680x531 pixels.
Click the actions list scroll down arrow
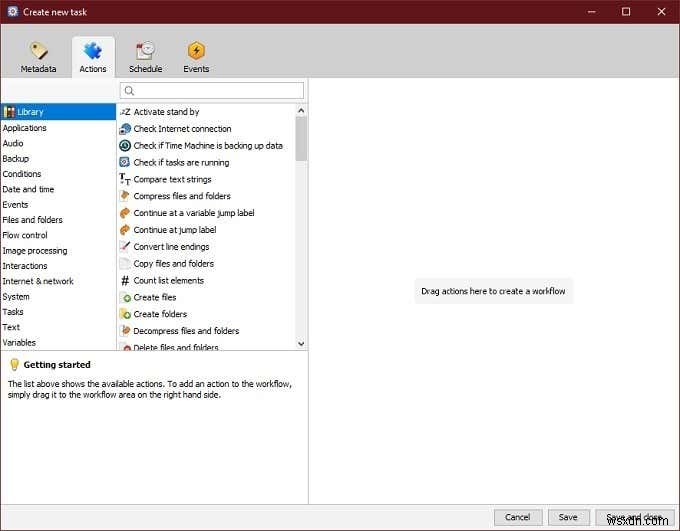click(x=301, y=344)
